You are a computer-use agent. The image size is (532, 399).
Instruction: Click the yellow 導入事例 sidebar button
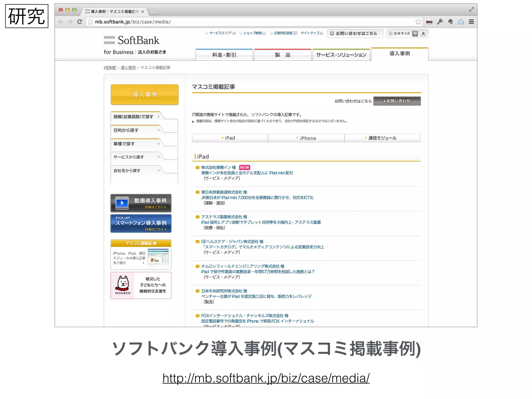145,95
